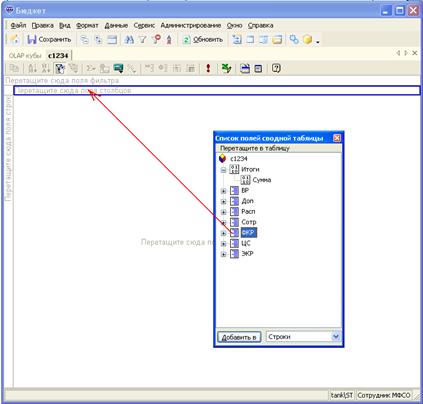The width and height of the screenshot is (423, 404).
Task: Open the Строки area dropdown
Action: 336,337
